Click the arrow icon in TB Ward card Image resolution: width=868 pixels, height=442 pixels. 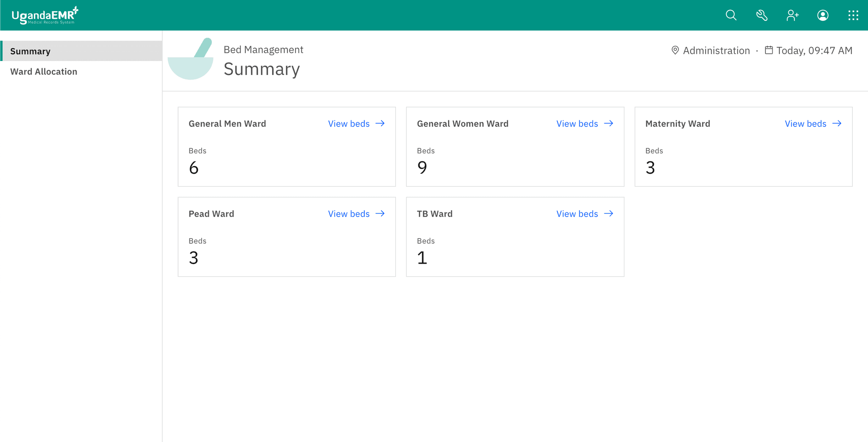[x=609, y=214]
